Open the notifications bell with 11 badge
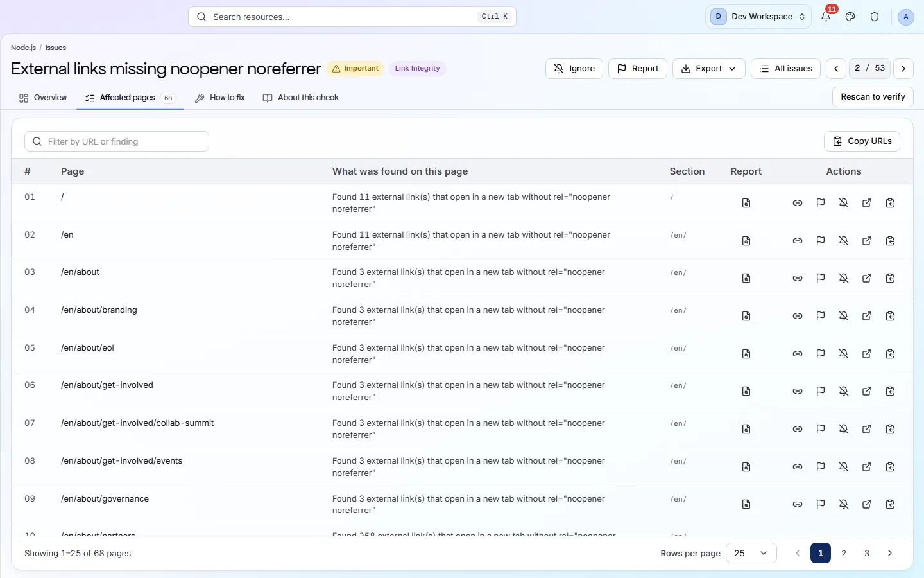The height and width of the screenshot is (578, 924). [x=826, y=17]
